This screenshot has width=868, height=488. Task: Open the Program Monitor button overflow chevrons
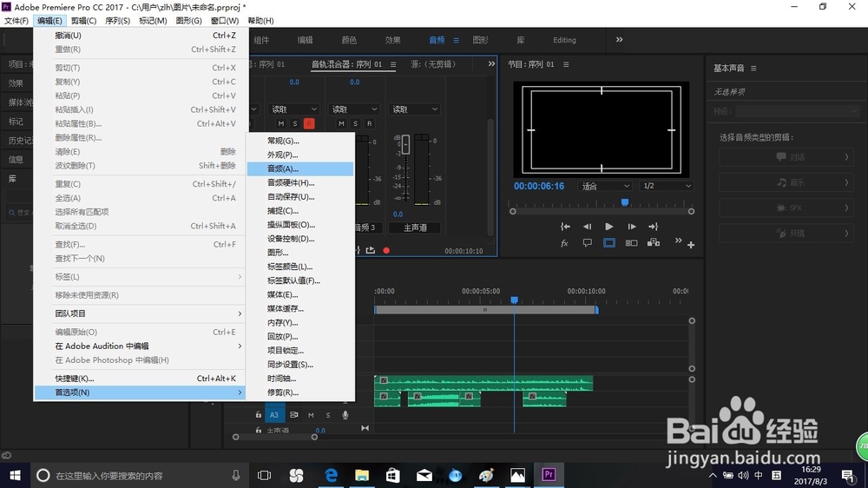point(678,241)
